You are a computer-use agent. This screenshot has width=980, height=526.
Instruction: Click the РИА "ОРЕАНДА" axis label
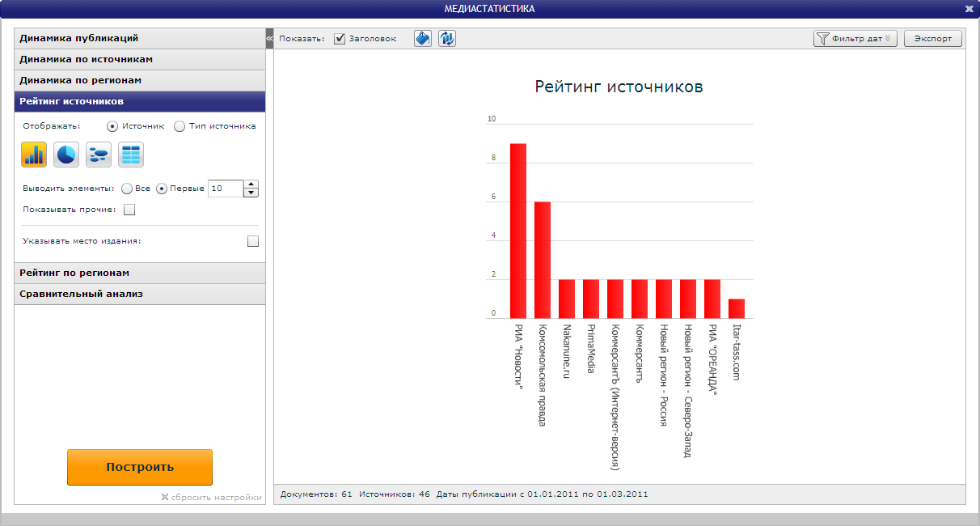pos(712,359)
